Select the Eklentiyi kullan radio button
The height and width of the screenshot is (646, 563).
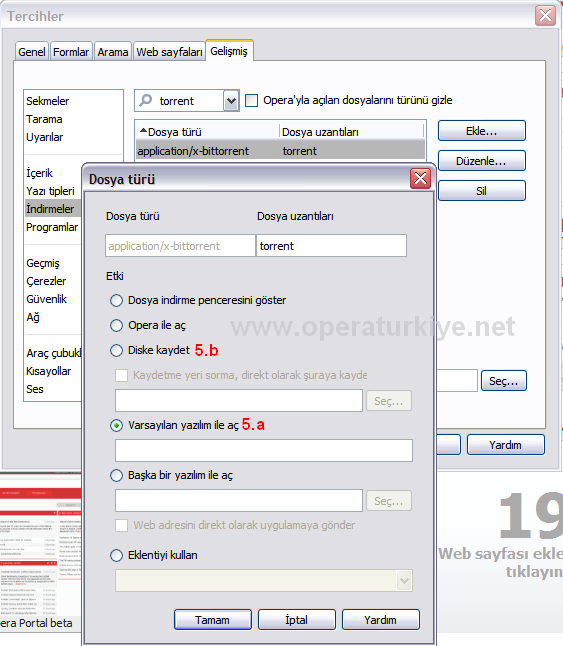116,555
